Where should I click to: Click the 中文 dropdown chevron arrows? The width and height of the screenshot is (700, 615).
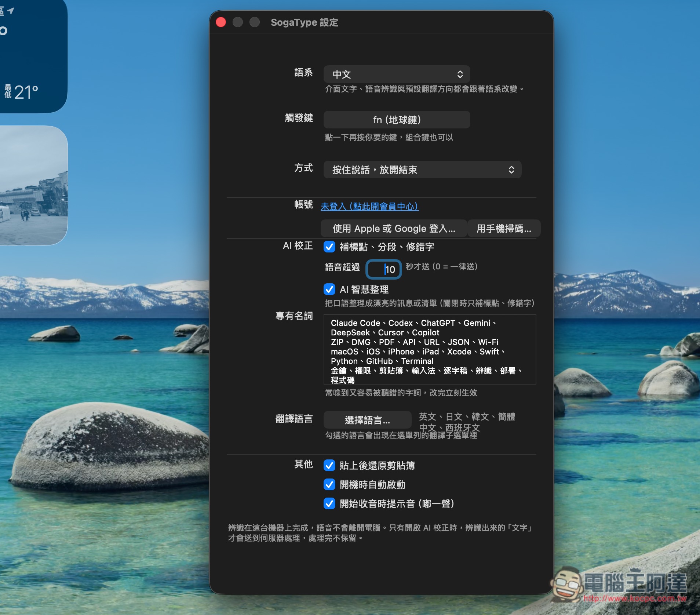coord(460,74)
